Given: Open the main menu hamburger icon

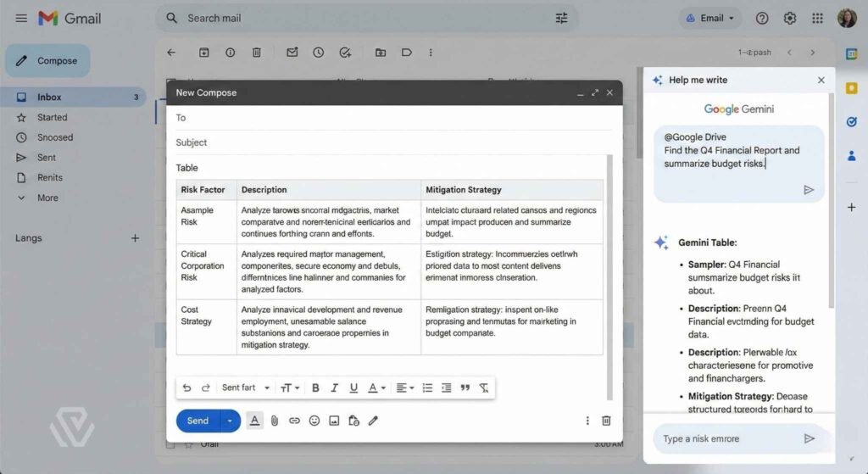Looking at the screenshot, I should (x=21, y=19).
